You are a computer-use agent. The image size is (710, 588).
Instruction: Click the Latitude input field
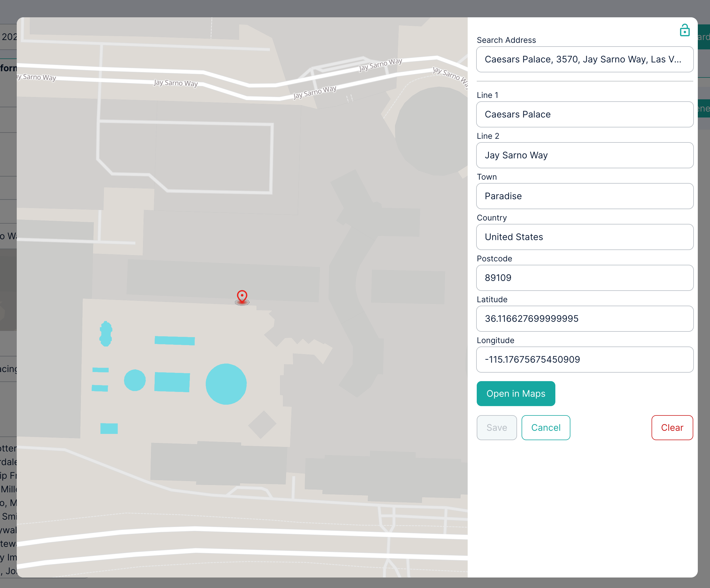(x=585, y=319)
